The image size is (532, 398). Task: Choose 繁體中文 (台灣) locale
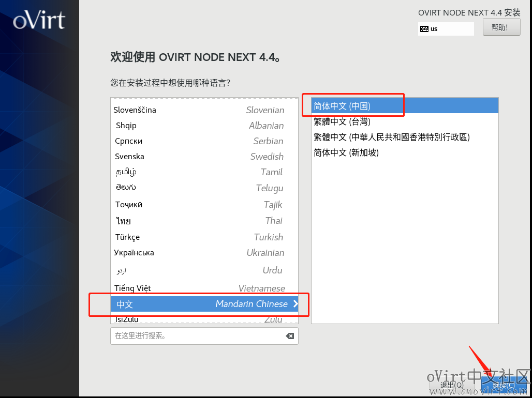point(405,121)
